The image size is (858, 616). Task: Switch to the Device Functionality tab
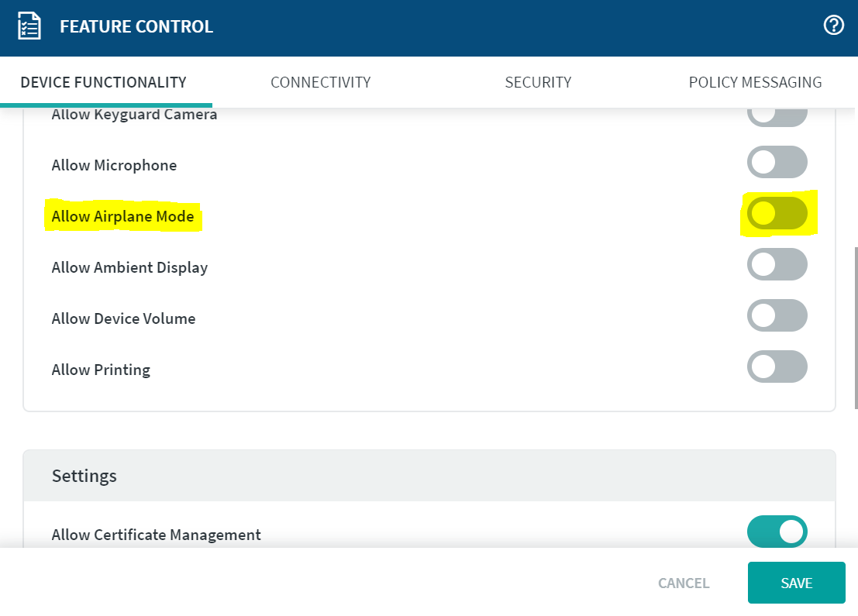(x=103, y=82)
